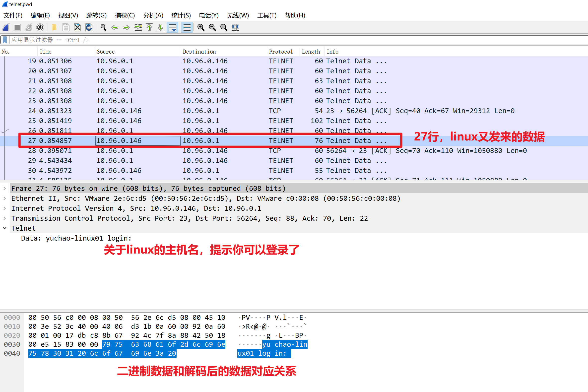Expand the Transmission Control Protocol section
This screenshot has width=588, height=392.
pos(5,218)
